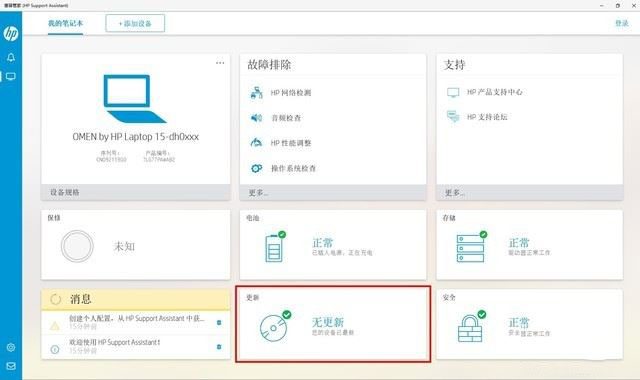Image resolution: width=640 pixels, height=380 pixels.
Task: Click 电池 正常 status text
Action: [322, 243]
